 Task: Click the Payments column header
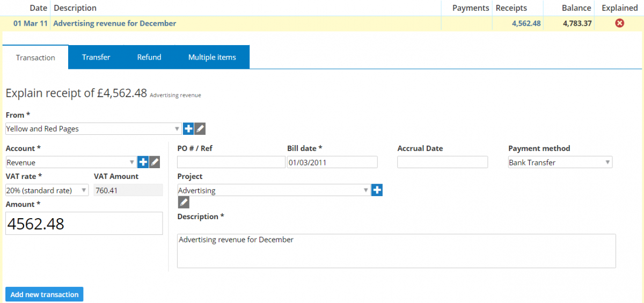(x=471, y=8)
